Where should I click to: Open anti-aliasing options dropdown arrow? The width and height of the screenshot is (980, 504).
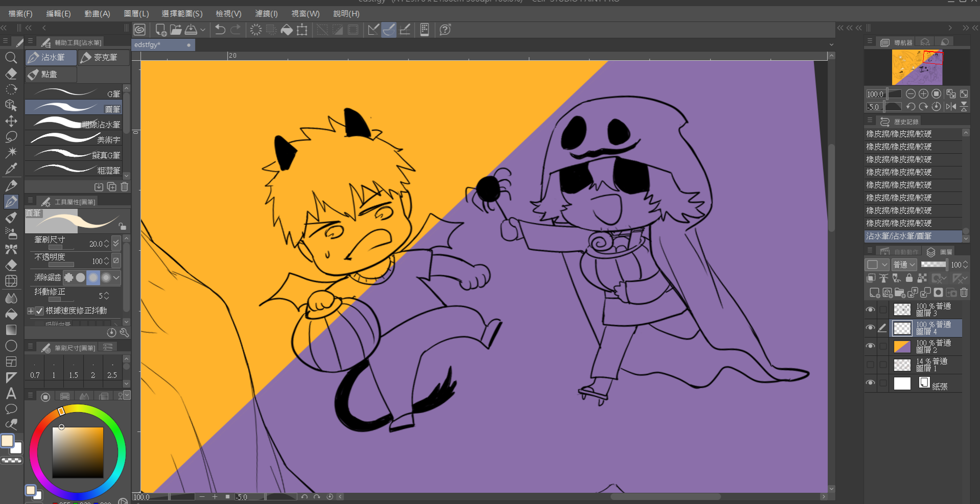pyautogui.click(x=116, y=278)
